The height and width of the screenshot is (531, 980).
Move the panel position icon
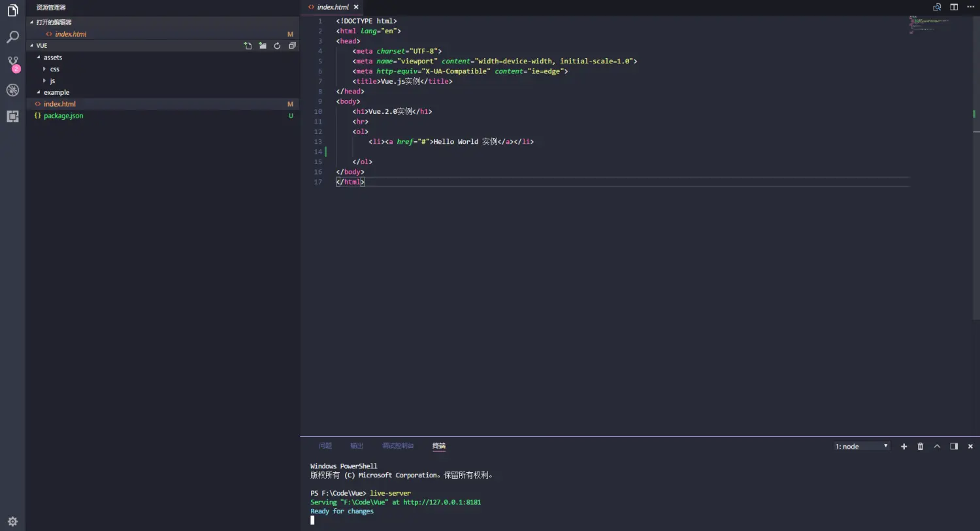[x=954, y=446]
